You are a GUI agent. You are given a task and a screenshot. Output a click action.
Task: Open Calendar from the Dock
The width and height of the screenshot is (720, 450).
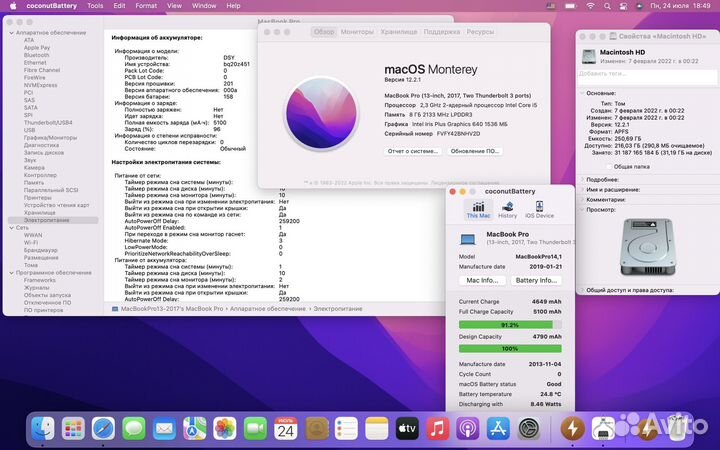point(286,429)
